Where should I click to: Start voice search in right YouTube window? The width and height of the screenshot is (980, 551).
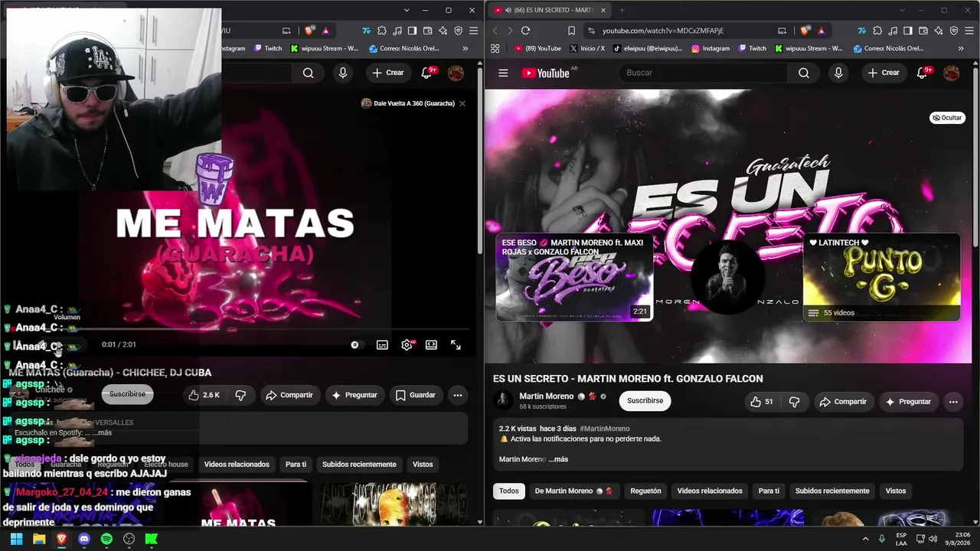click(x=838, y=73)
